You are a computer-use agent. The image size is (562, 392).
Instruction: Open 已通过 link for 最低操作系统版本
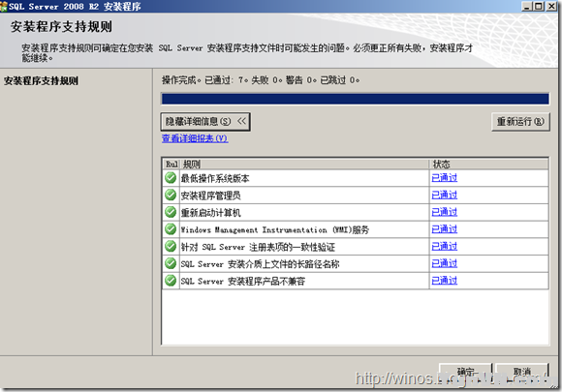click(445, 178)
